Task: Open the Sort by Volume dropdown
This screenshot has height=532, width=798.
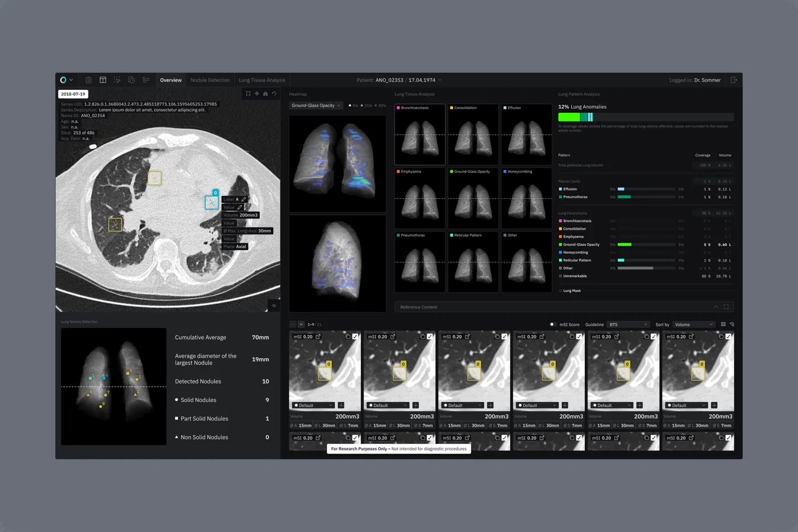Action: click(694, 324)
